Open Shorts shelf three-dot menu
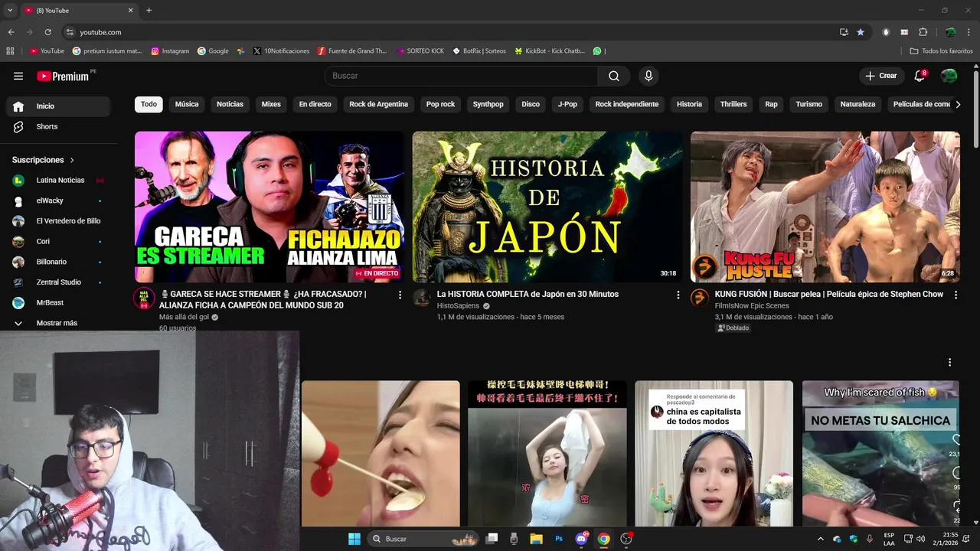The width and height of the screenshot is (980, 551). (949, 362)
